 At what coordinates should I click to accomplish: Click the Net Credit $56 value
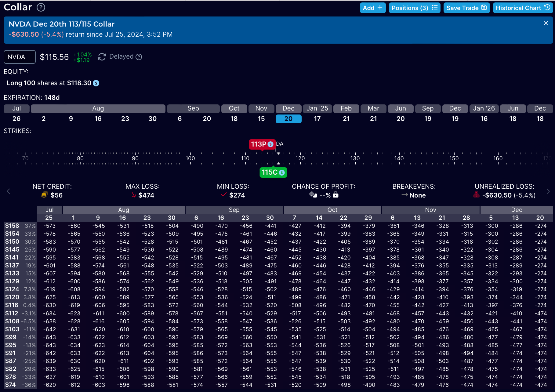tap(56, 195)
